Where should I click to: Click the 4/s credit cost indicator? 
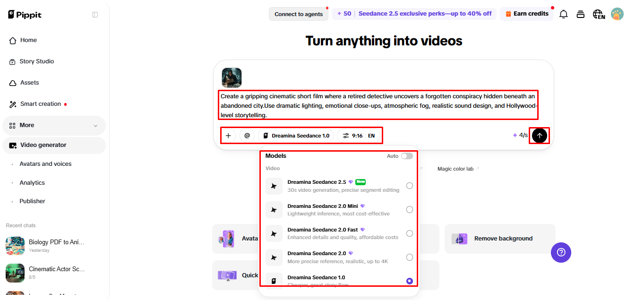point(520,136)
